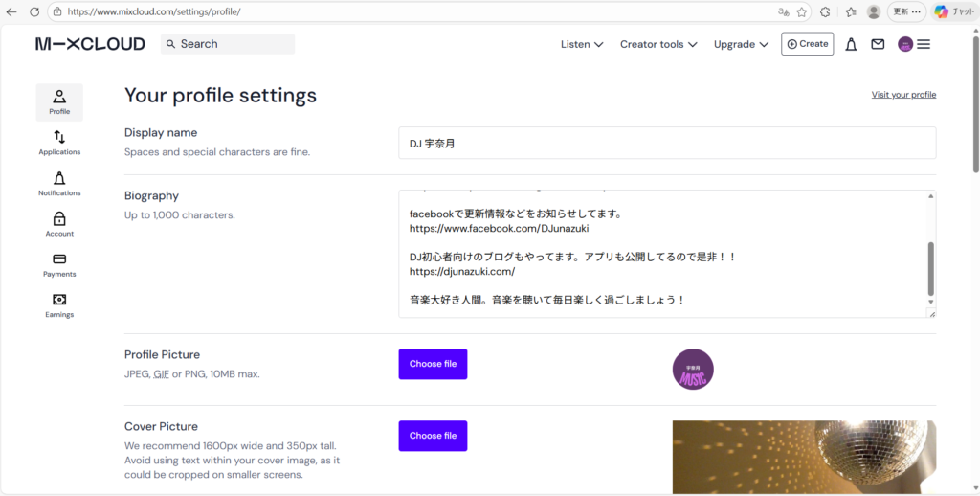980x496 pixels.
Task: Follow the Visit your profile link
Action: (903, 95)
